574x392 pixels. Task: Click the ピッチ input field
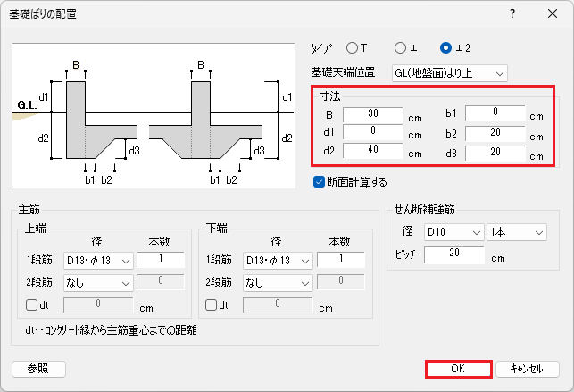click(453, 255)
